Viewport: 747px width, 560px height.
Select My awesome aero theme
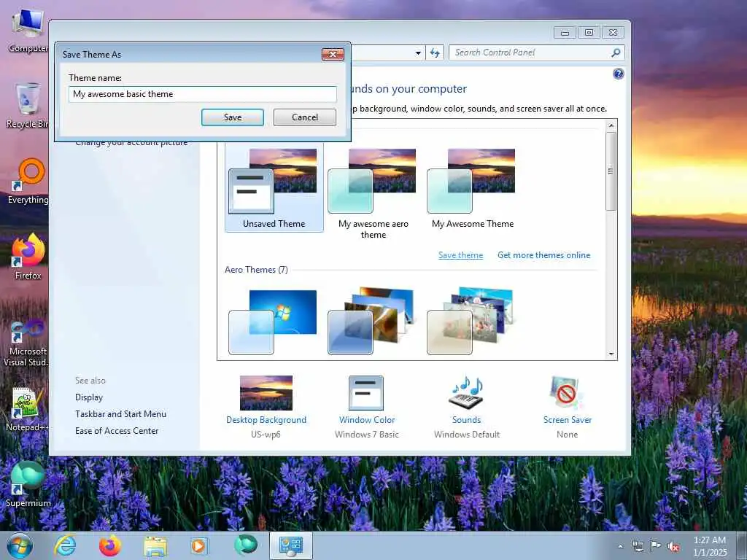point(373,193)
